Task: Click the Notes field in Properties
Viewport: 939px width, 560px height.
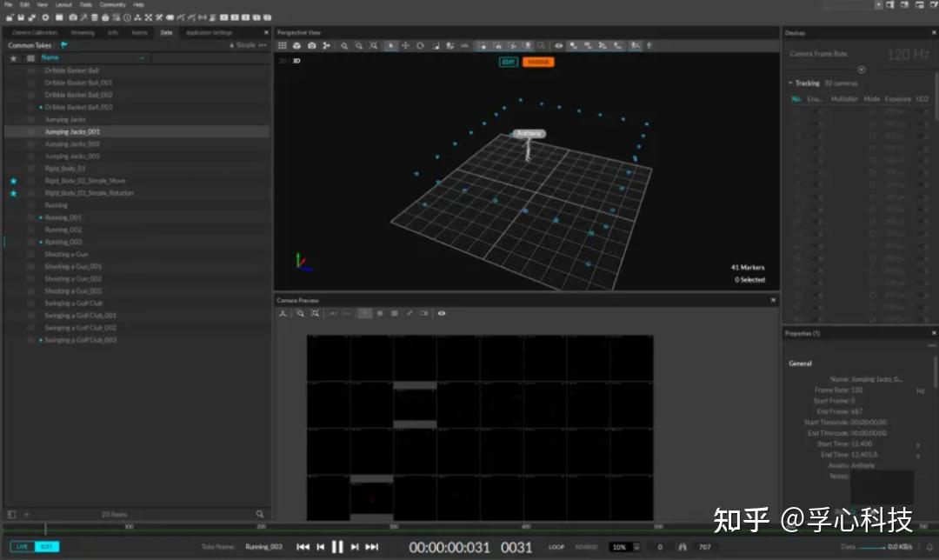Action: (x=882, y=486)
